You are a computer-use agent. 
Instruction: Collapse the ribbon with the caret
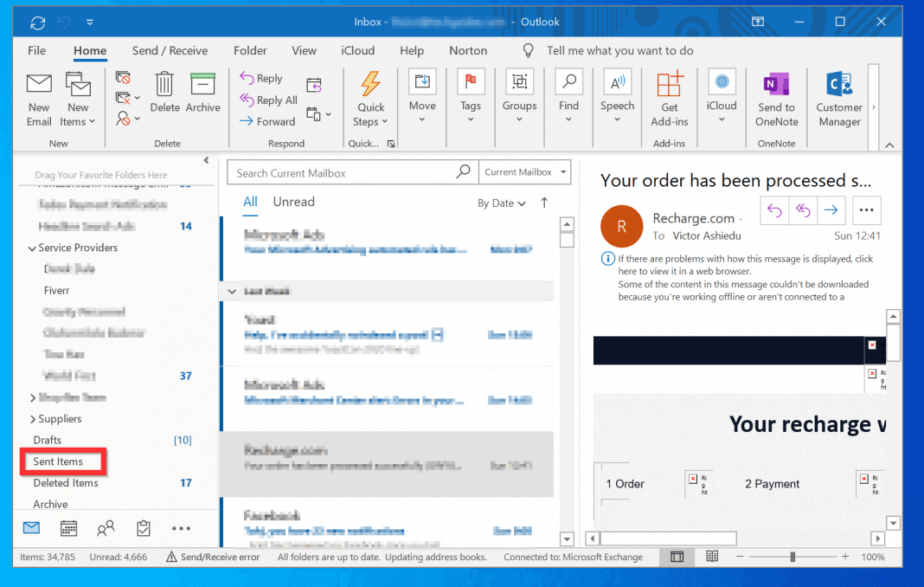coord(889,145)
